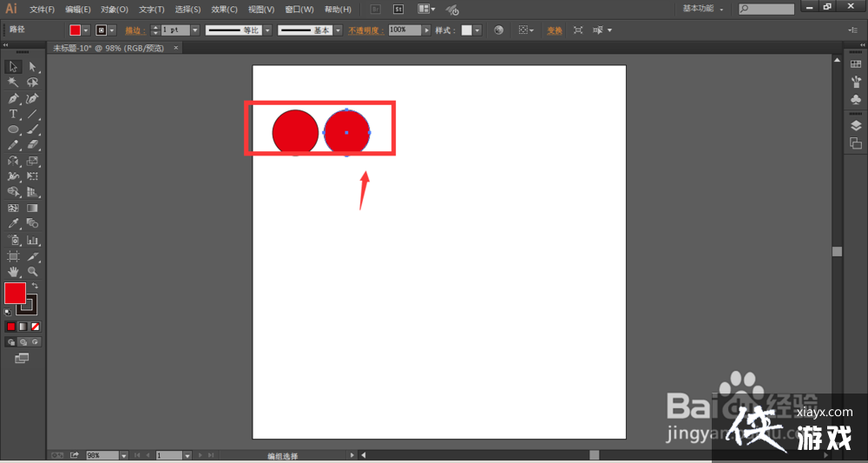Select the Column Graph tool
The height and width of the screenshot is (463, 868).
pyautogui.click(x=33, y=241)
